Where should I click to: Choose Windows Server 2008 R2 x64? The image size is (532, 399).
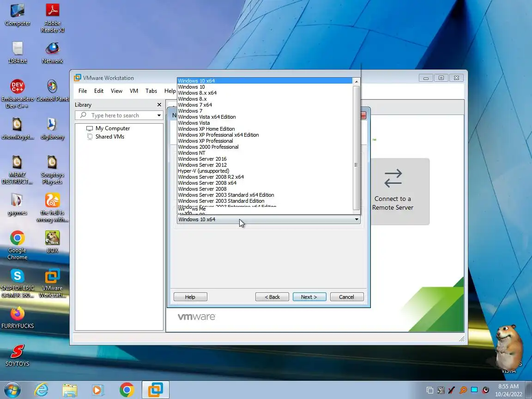click(265, 177)
